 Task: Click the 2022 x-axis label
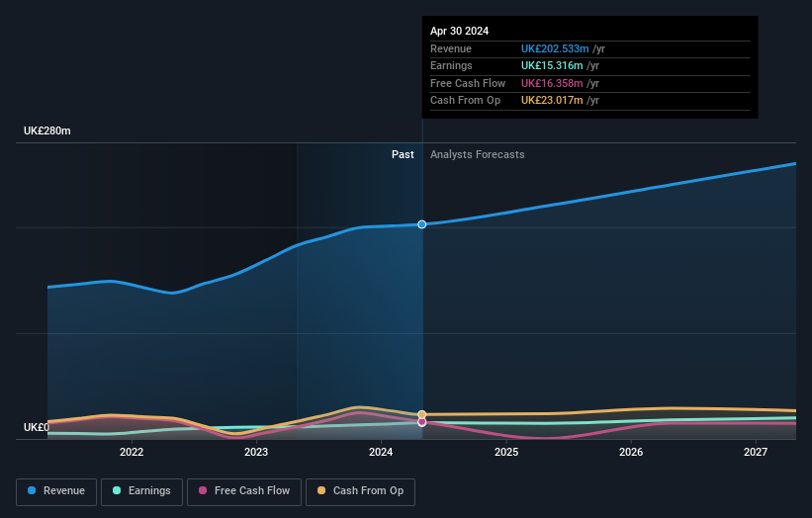(x=132, y=452)
